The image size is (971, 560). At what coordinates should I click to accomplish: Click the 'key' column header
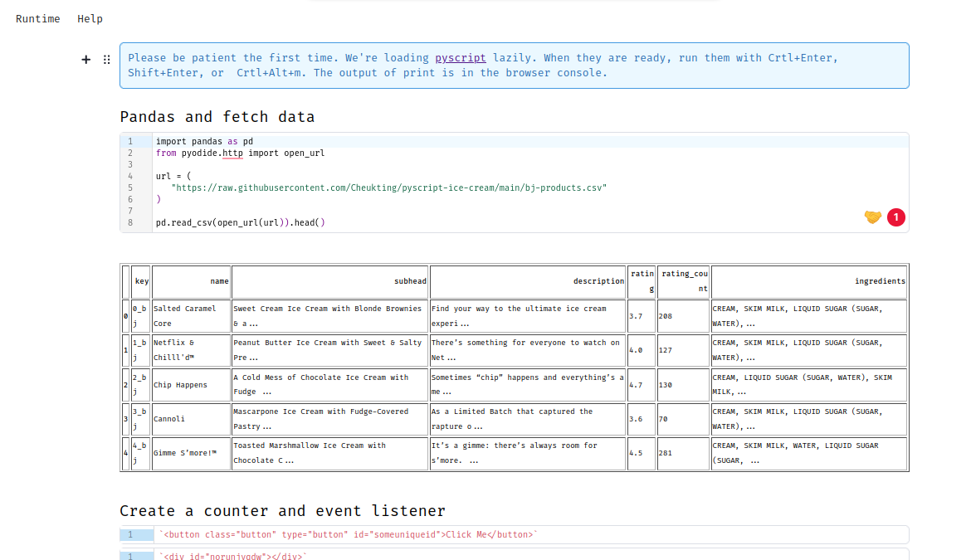pos(140,281)
